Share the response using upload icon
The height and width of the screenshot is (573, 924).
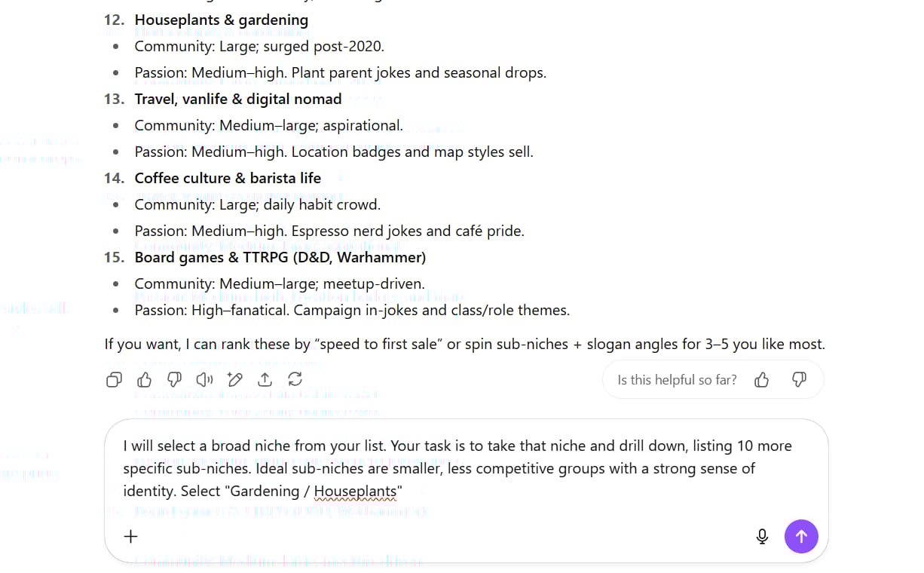click(x=265, y=380)
